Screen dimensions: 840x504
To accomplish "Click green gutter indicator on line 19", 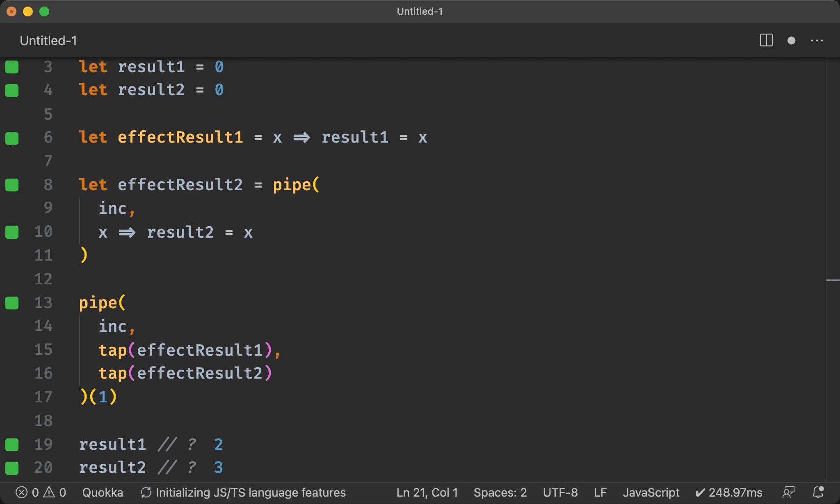I will (12, 445).
